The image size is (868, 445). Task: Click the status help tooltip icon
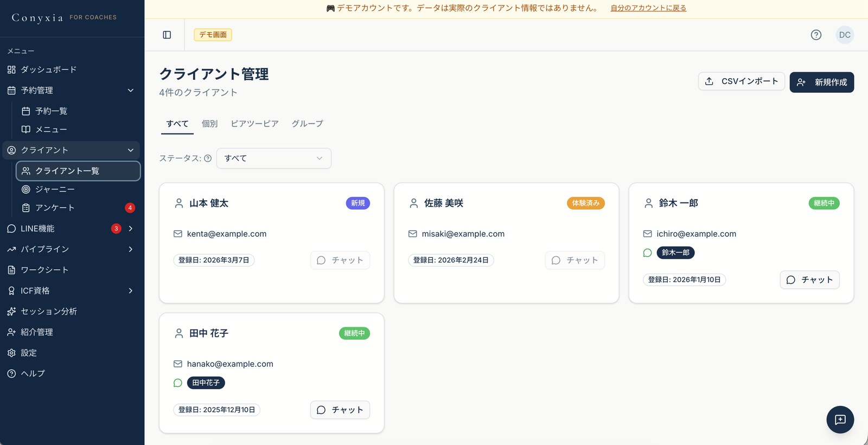click(208, 158)
